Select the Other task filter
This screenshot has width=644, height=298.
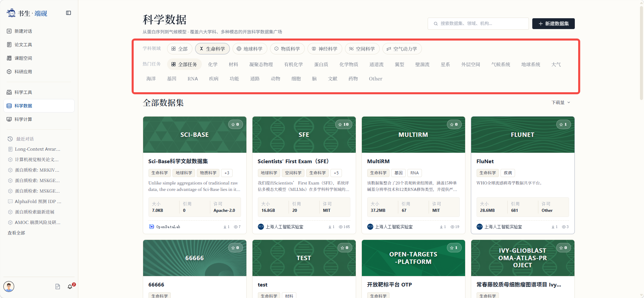point(376,78)
